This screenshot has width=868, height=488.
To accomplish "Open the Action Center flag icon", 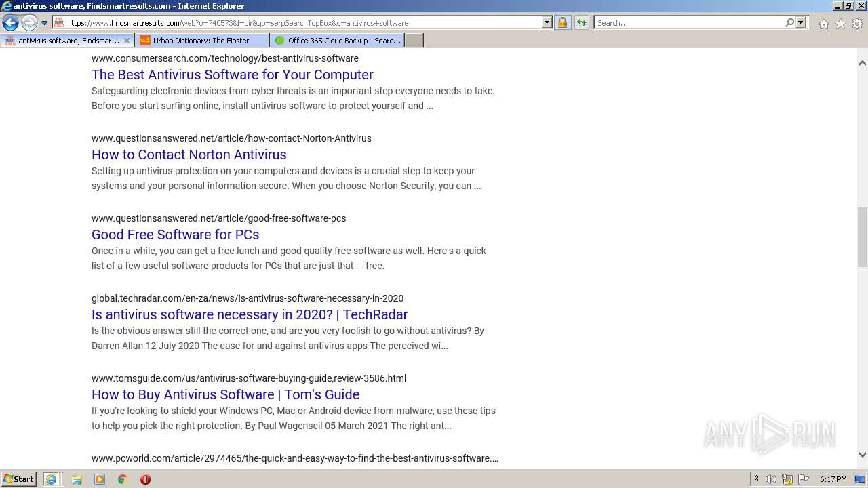I will click(804, 479).
